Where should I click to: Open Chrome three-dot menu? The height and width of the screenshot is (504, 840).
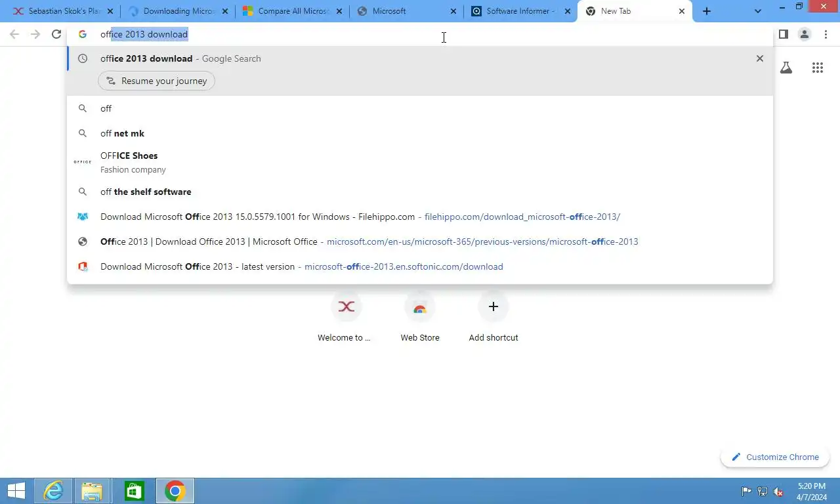(826, 34)
